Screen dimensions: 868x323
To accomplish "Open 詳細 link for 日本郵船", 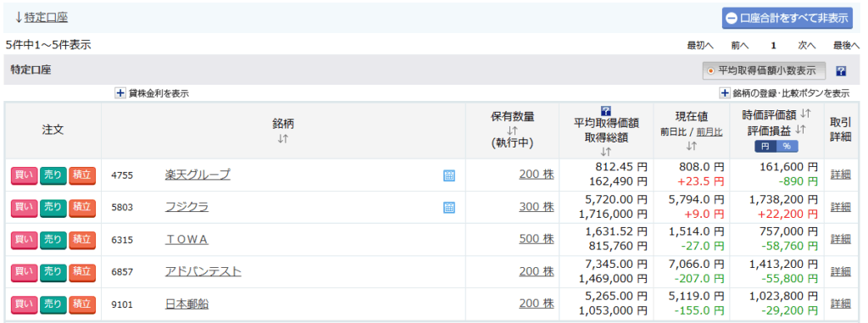I will 840,304.
